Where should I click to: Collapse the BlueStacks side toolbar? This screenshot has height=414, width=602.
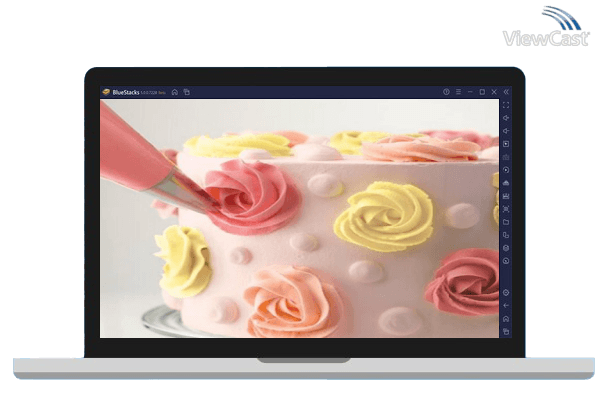506,92
